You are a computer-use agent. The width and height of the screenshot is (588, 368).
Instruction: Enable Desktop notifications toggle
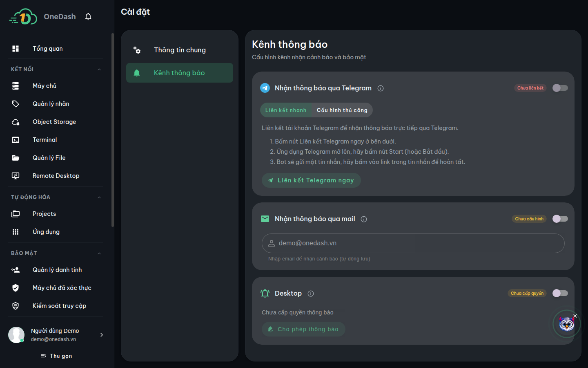[560, 293]
